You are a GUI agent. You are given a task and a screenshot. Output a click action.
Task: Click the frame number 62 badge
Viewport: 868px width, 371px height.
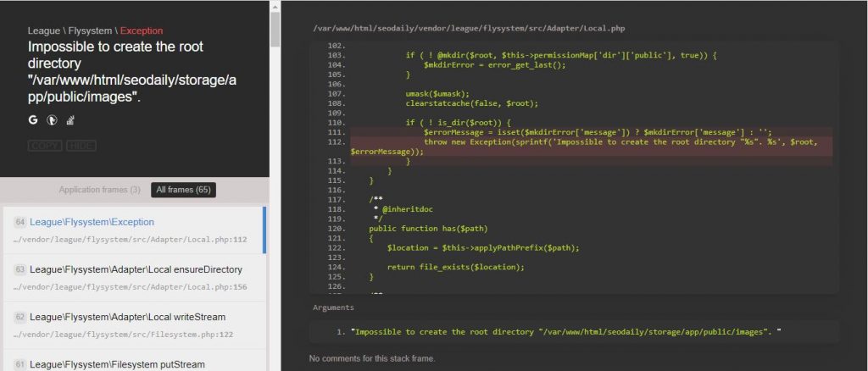[x=20, y=317]
